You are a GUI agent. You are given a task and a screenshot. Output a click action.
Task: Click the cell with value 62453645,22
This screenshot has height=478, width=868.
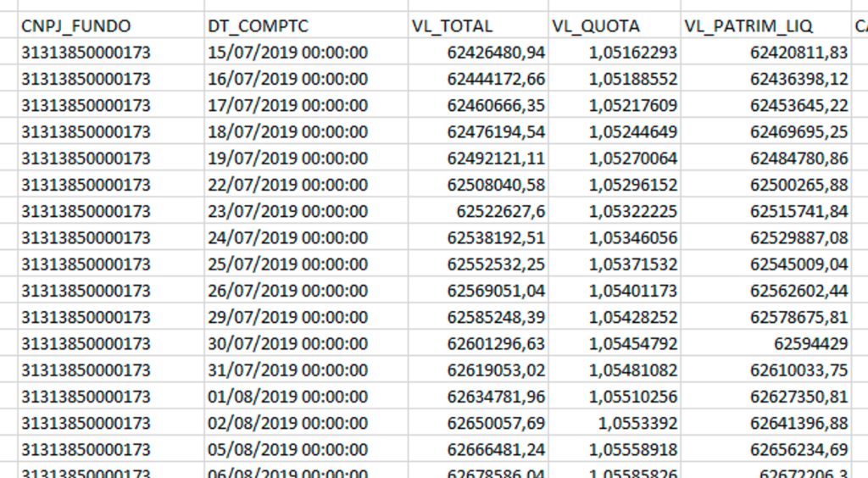[x=766, y=105]
